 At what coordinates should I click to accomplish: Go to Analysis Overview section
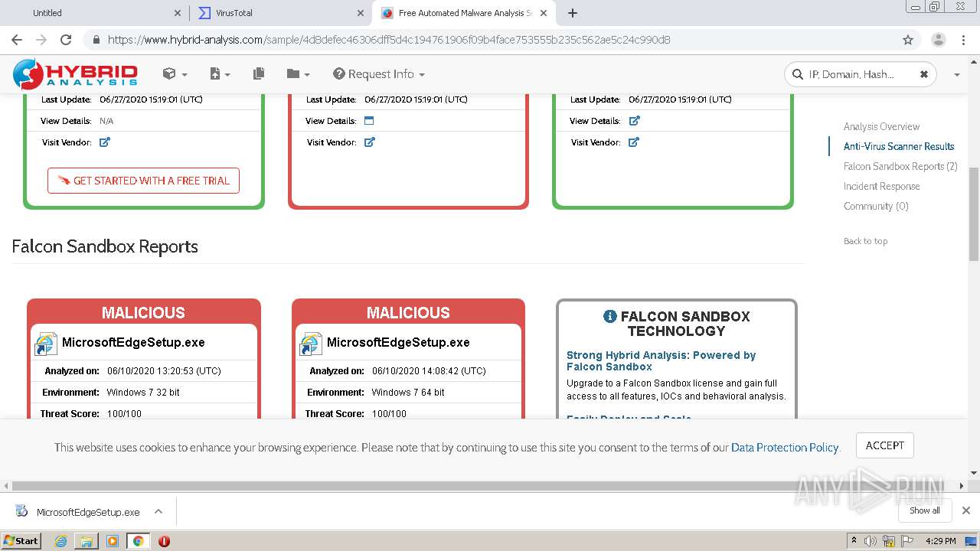(881, 126)
